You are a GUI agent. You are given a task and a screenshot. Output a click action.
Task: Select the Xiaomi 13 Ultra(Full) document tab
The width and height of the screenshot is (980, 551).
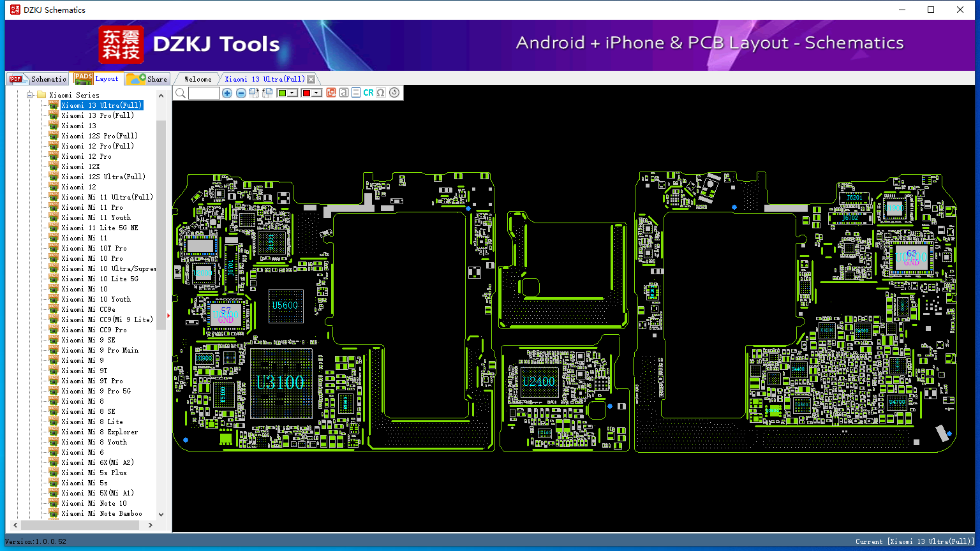click(265, 79)
